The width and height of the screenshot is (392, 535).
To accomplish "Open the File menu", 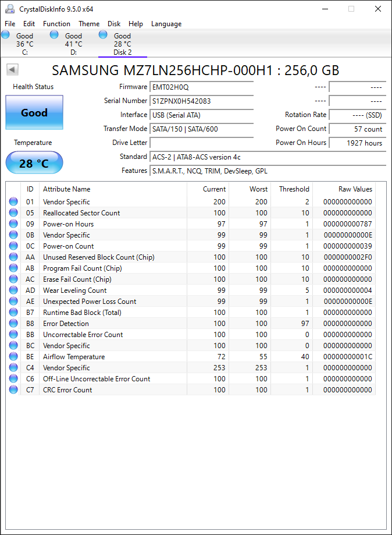I will pyautogui.click(x=10, y=23).
